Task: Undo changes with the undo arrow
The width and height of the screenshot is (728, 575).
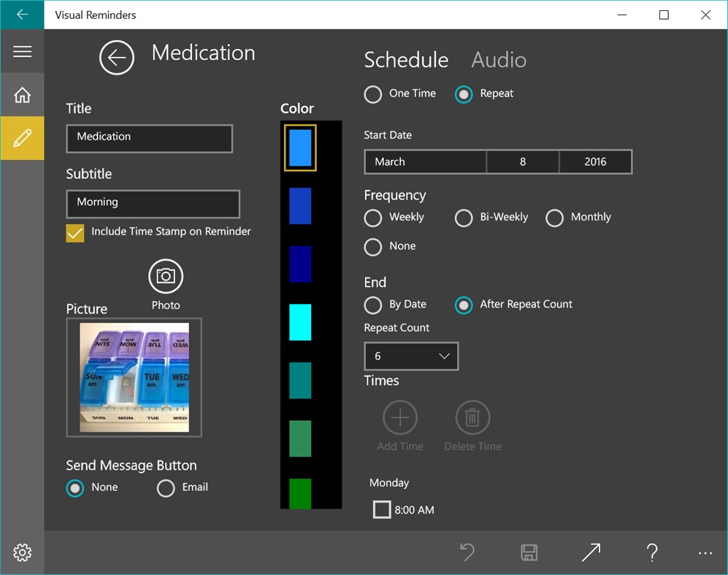Action: coord(467,552)
